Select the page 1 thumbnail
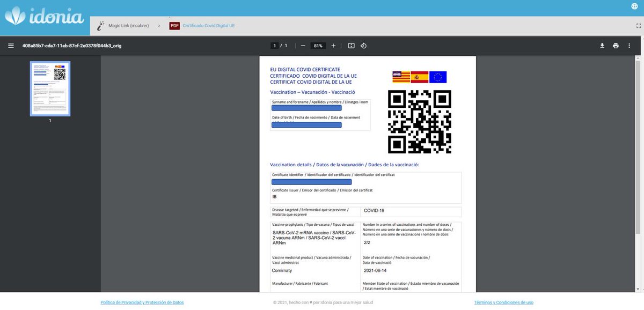Image resolution: width=644 pixels, height=310 pixels. pyautogui.click(x=50, y=88)
